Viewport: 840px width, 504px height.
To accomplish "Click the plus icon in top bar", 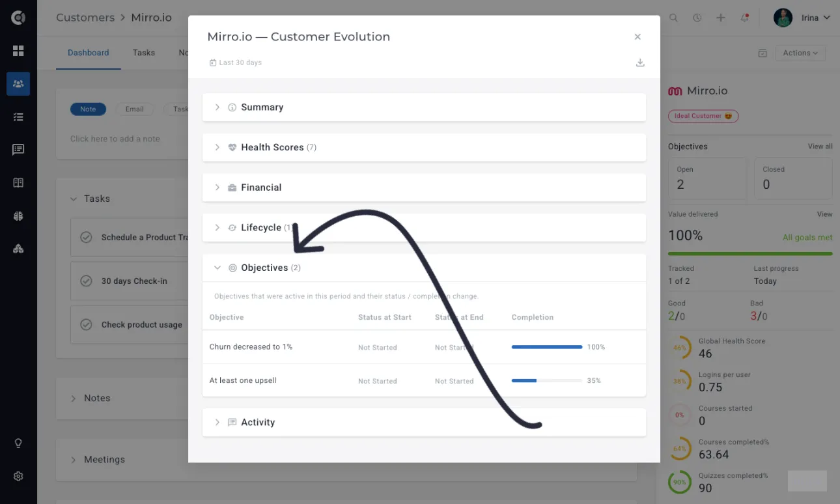I will click(x=721, y=18).
